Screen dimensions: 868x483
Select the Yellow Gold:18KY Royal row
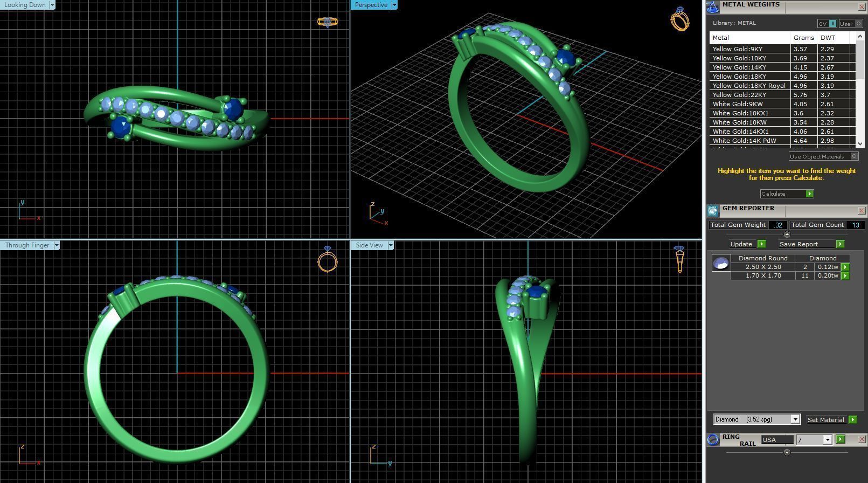[x=782, y=86]
